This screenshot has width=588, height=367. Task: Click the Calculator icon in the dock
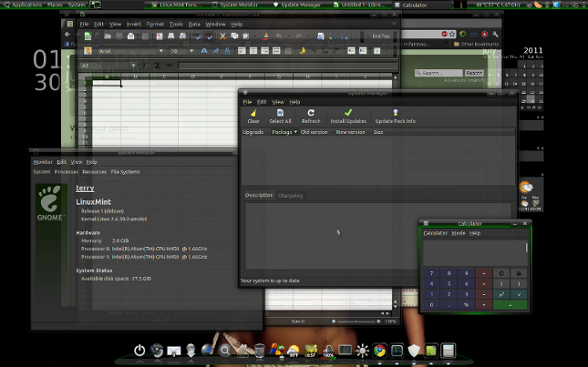tap(449, 351)
